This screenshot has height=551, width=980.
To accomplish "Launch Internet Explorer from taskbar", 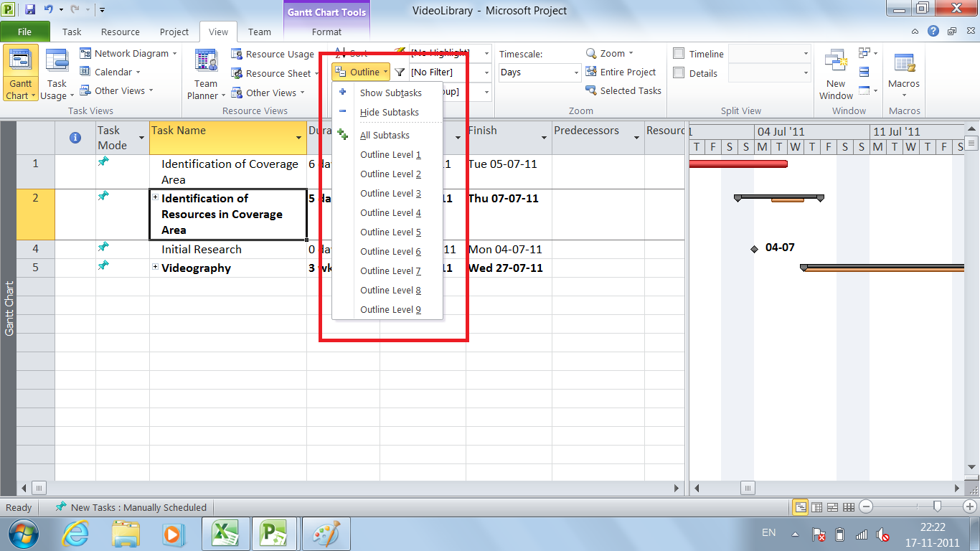I will coord(76,534).
